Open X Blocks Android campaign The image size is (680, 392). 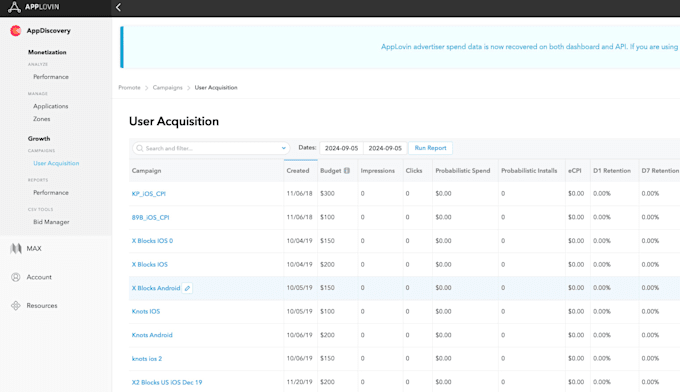156,288
